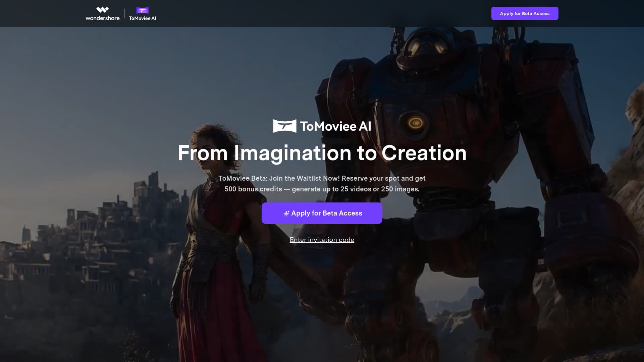Click the Wondershare triple-diamond emblem

click(x=103, y=10)
